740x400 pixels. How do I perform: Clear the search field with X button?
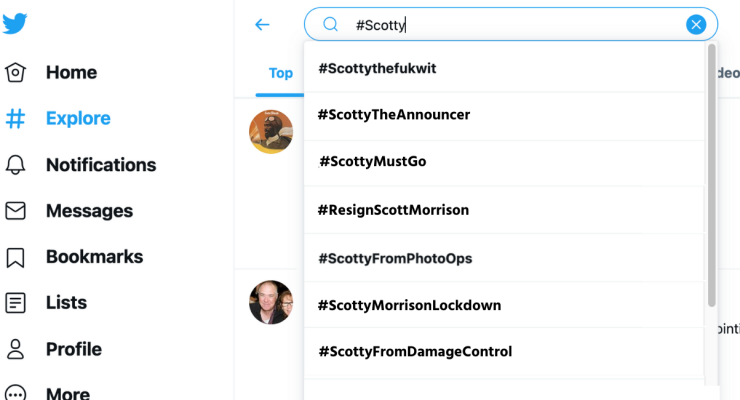click(x=696, y=25)
